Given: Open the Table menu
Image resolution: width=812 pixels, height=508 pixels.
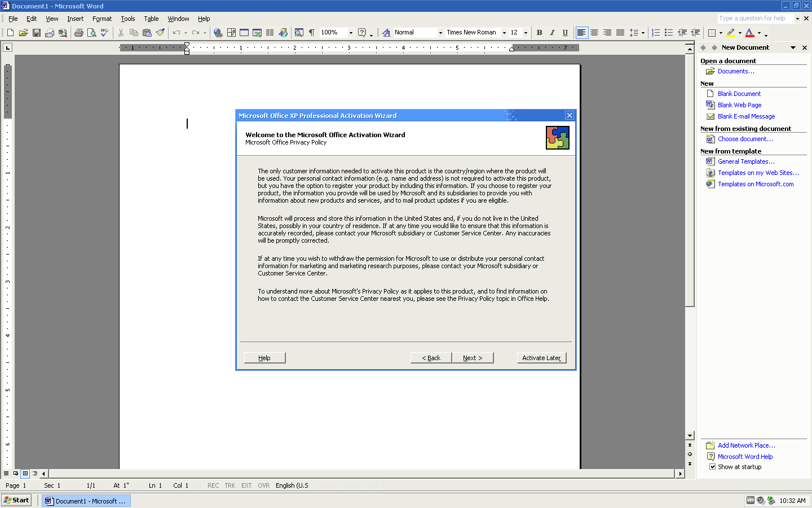Looking at the screenshot, I should (x=151, y=19).
